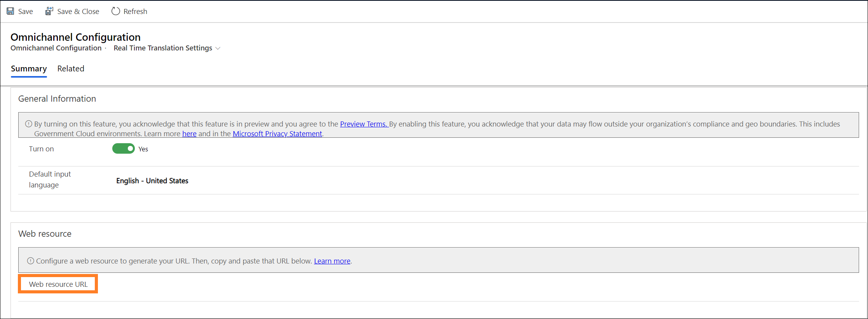Click Save & Close text
868x319 pixels.
78,12
